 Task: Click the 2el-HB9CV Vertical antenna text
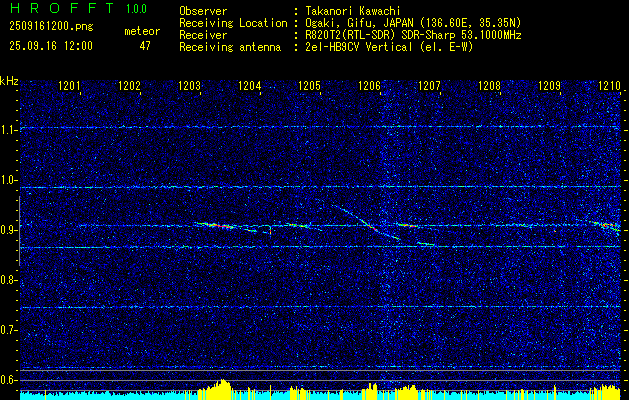pyautogui.click(x=389, y=47)
